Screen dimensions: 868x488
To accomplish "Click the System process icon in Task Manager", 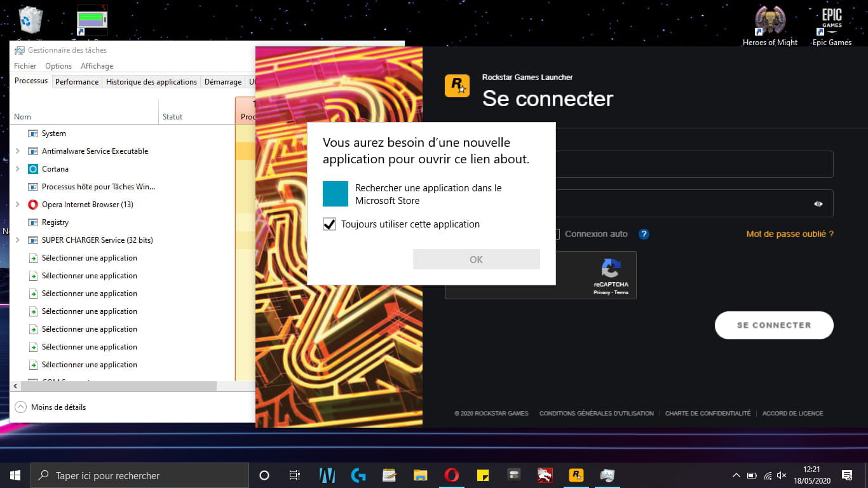I will pyautogui.click(x=33, y=133).
